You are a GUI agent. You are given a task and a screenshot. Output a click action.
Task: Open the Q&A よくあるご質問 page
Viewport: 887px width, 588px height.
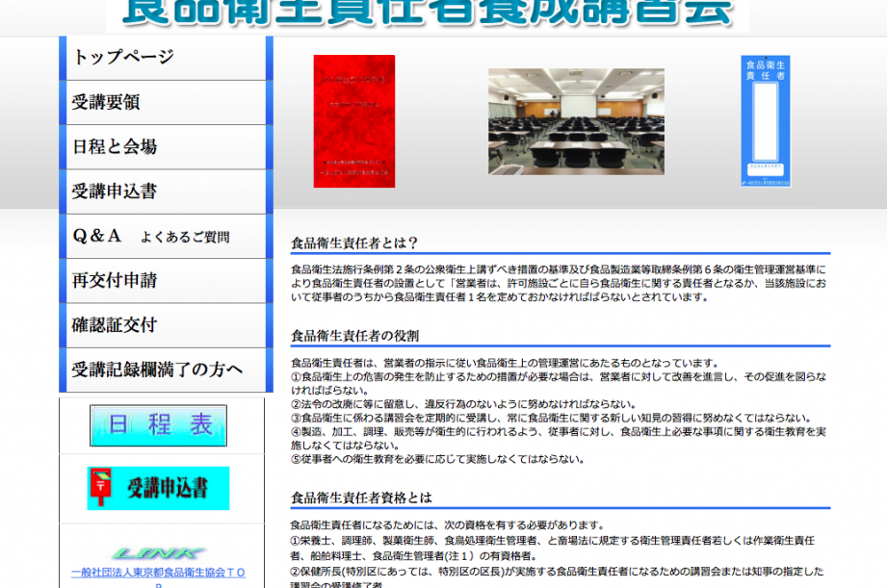pos(164,236)
